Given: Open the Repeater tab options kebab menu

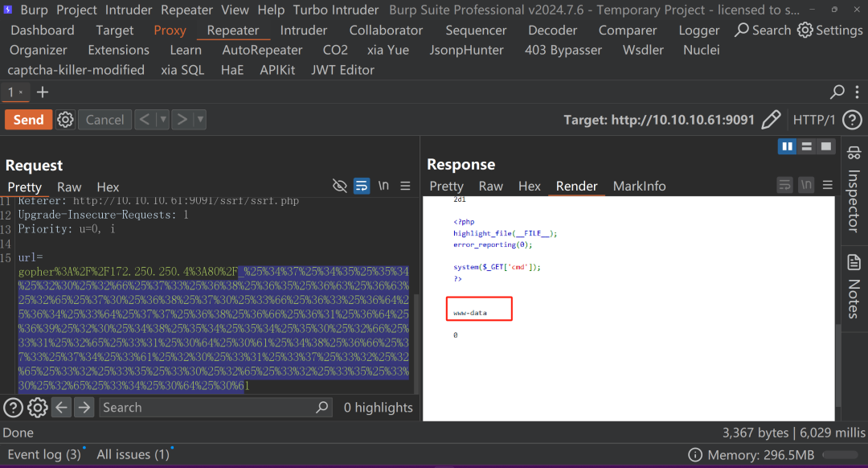Looking at the screenshot, I should [857, 92].
